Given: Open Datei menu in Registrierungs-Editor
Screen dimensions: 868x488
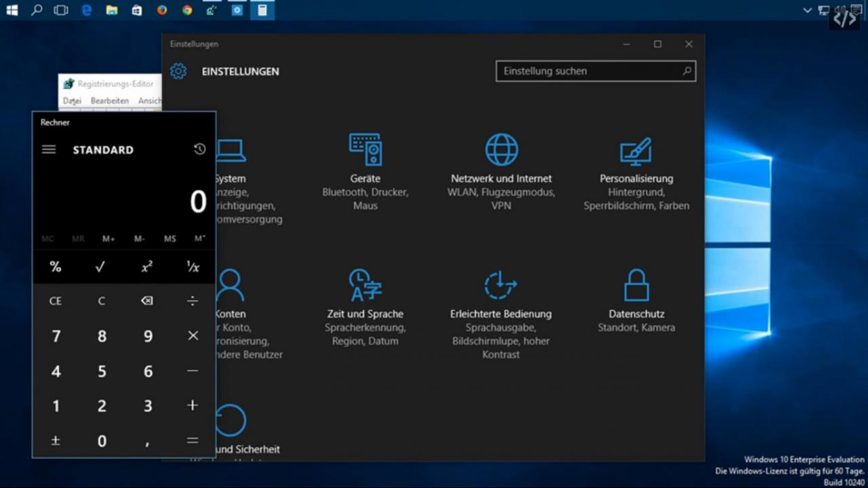Looking at the screenshot, I should pos(72,100).
